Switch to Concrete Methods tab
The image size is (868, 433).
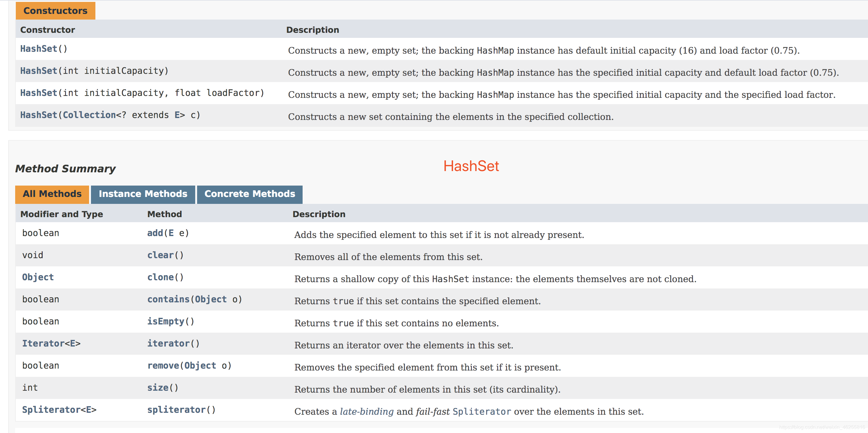(250, 194)
